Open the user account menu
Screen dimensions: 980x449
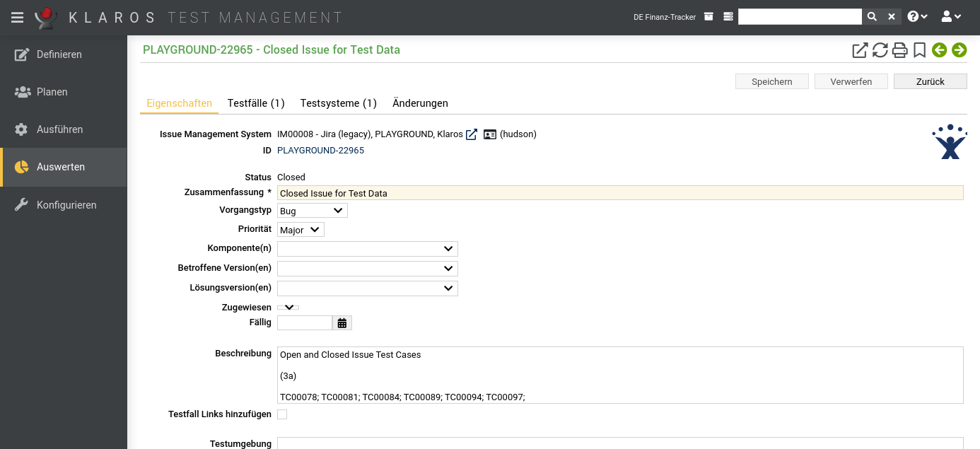click(951, 17)
